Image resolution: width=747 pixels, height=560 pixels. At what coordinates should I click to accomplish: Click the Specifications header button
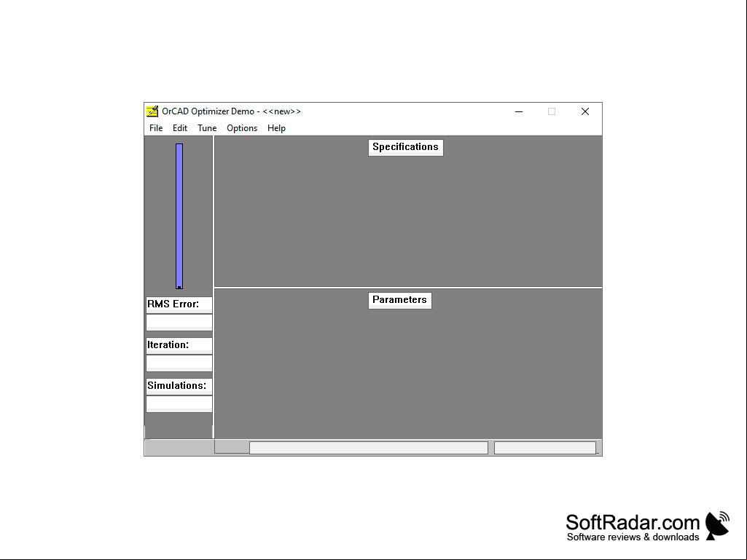[405, 147]
